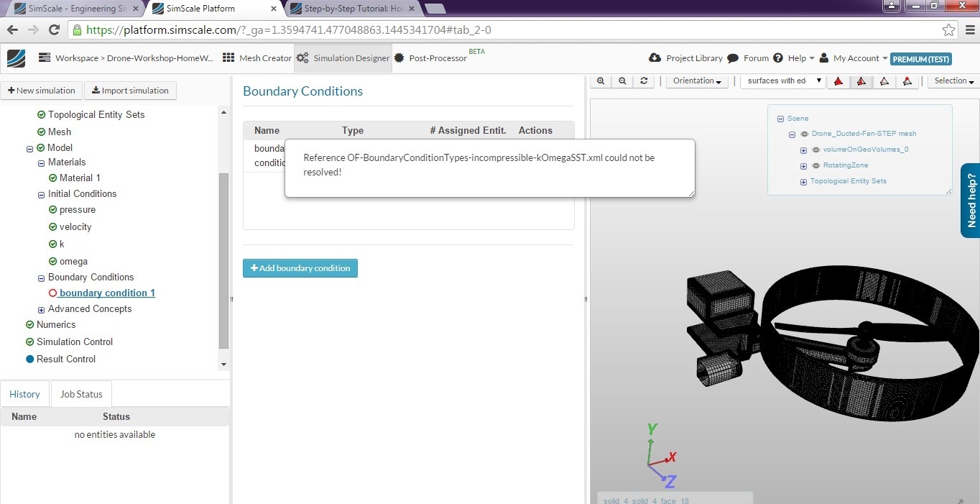Click the Project Library cloud icon
Screen dimensions: 980x504
tap(655, 58)
